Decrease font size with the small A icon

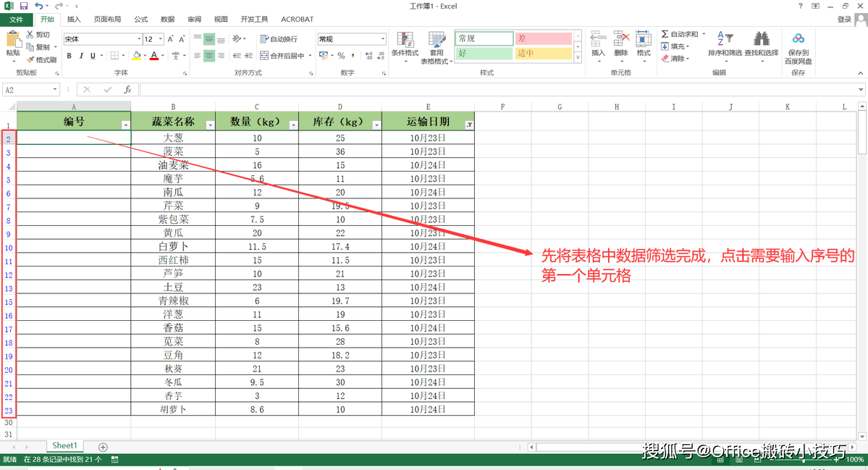182,39
